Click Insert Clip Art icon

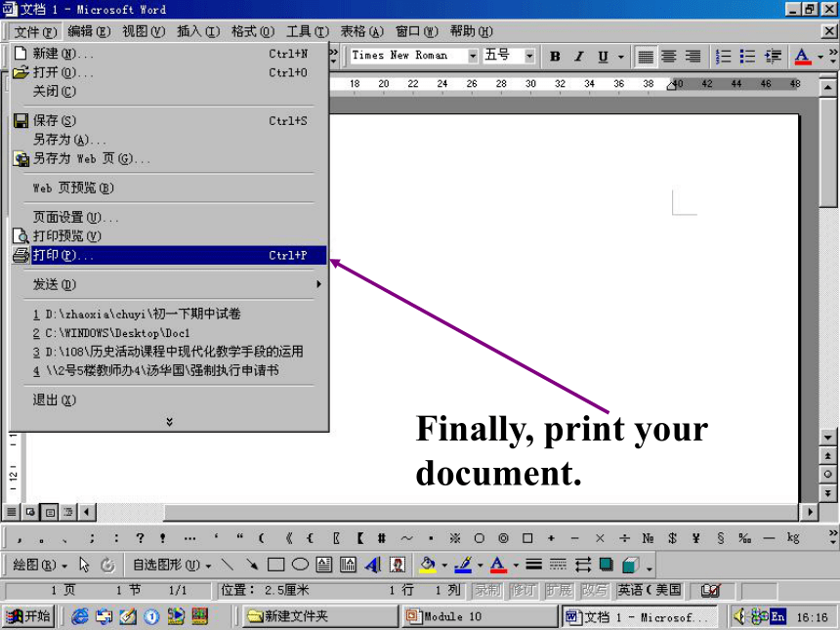(x=397, y=565)
